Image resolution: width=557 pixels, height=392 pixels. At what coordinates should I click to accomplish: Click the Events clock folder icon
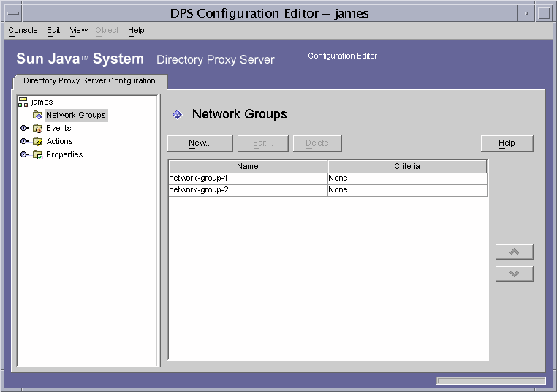38,128
